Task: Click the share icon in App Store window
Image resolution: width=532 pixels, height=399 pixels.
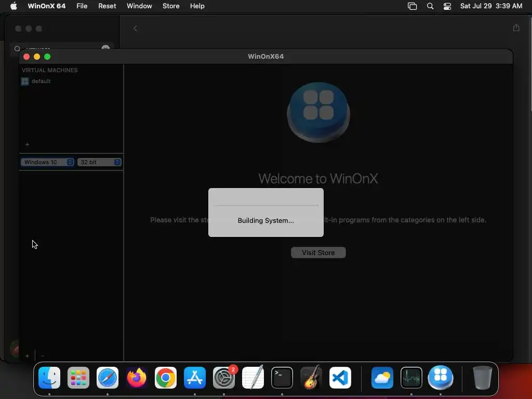Action: tap(516, 28)
